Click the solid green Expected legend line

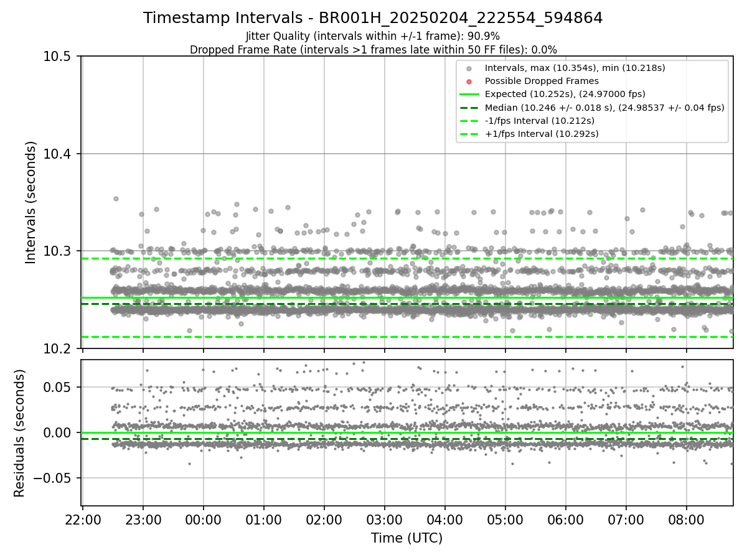469,95
